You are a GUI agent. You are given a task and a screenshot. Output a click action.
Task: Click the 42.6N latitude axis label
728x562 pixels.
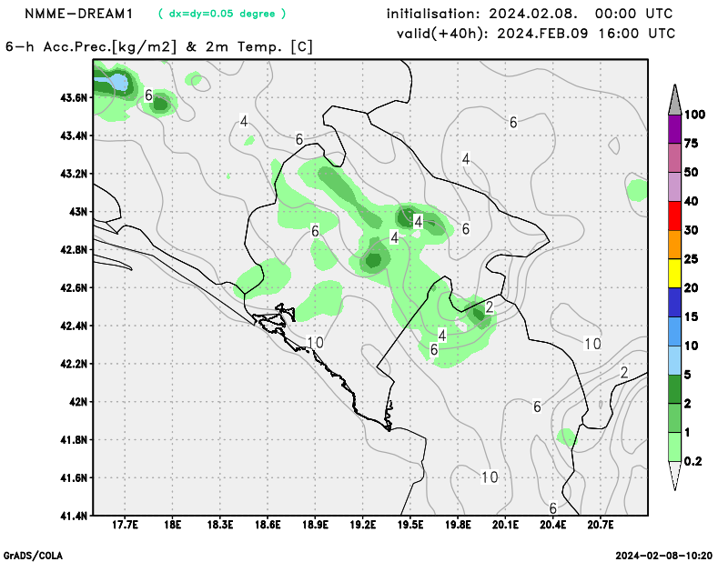[x=74, y=287]
